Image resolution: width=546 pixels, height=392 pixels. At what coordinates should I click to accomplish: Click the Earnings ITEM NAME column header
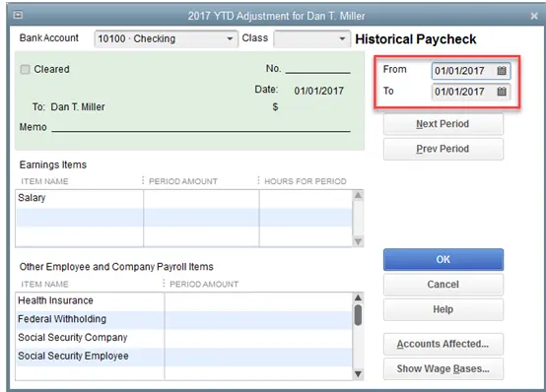[x=45, y=181]
